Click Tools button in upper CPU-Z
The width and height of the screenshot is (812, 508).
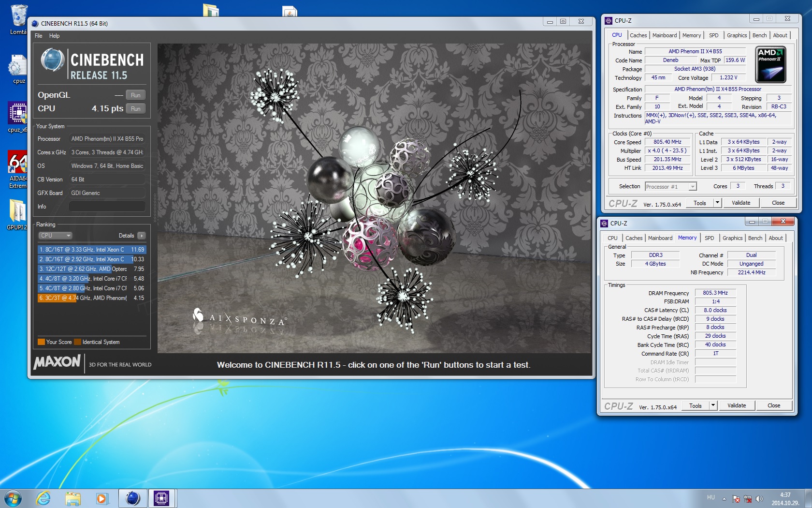coord(699,203)
